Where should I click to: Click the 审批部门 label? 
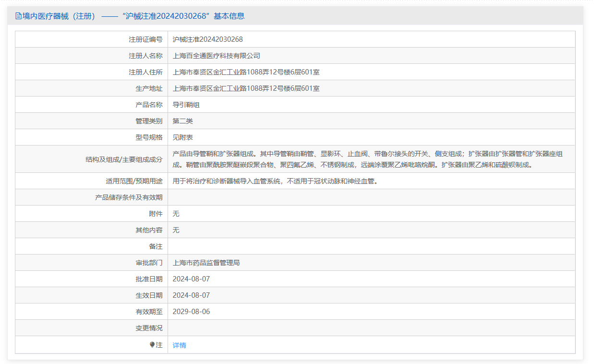tap(149, 263)
